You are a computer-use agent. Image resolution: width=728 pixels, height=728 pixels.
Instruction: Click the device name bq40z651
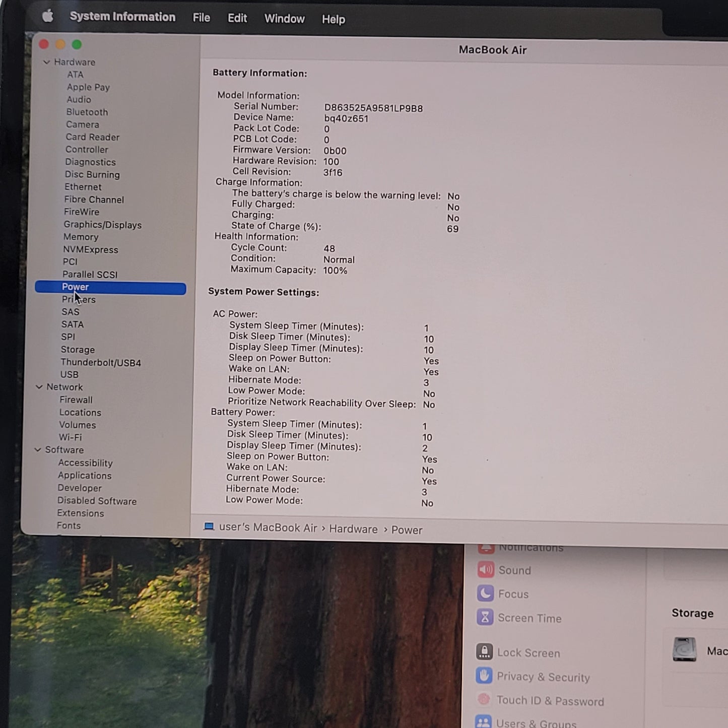coord(346,119)
